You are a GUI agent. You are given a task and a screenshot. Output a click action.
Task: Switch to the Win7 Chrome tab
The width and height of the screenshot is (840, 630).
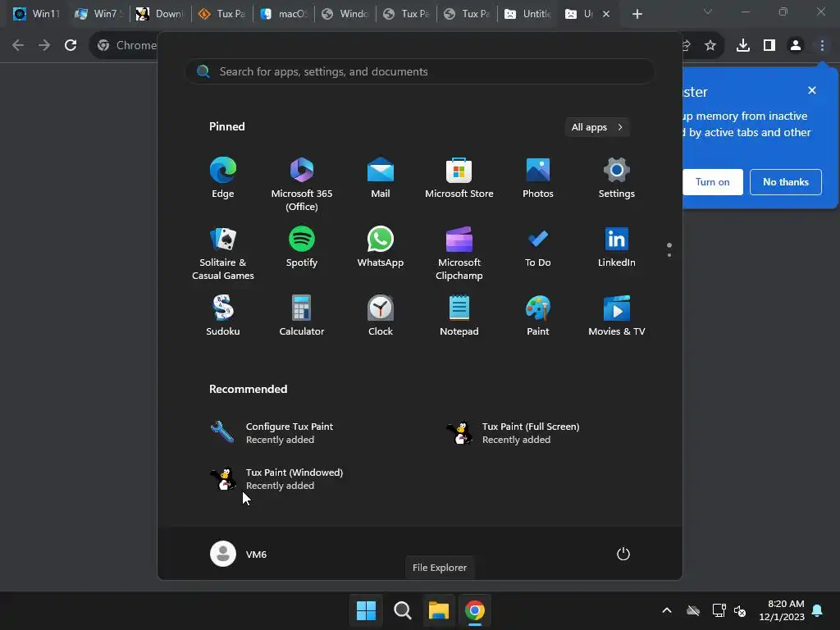98,14
